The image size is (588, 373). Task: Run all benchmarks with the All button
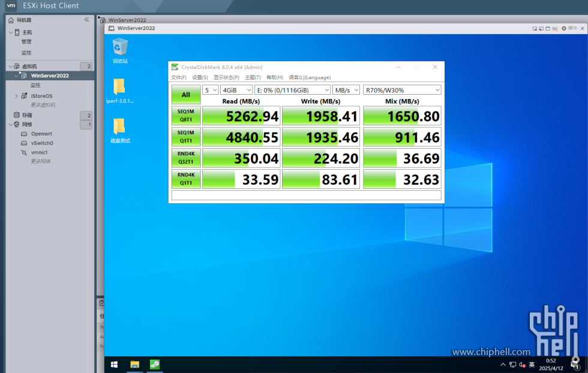coord(186,95)
